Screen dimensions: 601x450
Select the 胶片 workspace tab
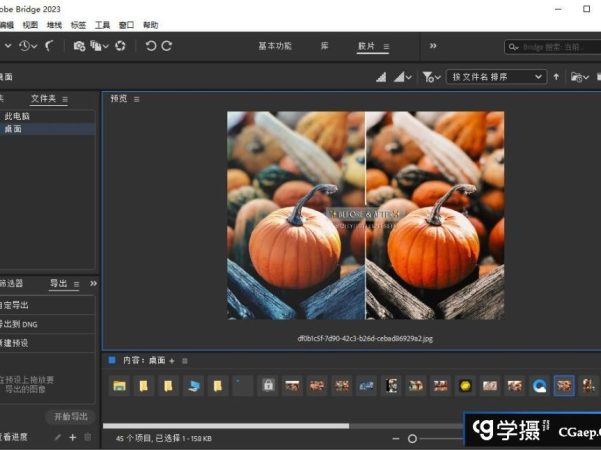pyautogui.click(x=366, y=46)
